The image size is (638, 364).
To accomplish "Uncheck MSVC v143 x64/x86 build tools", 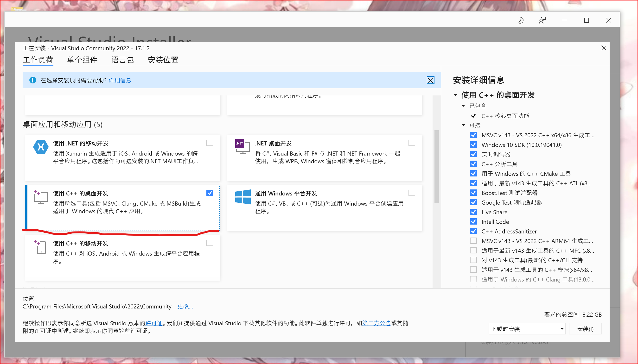I will [x=473, y=135].
